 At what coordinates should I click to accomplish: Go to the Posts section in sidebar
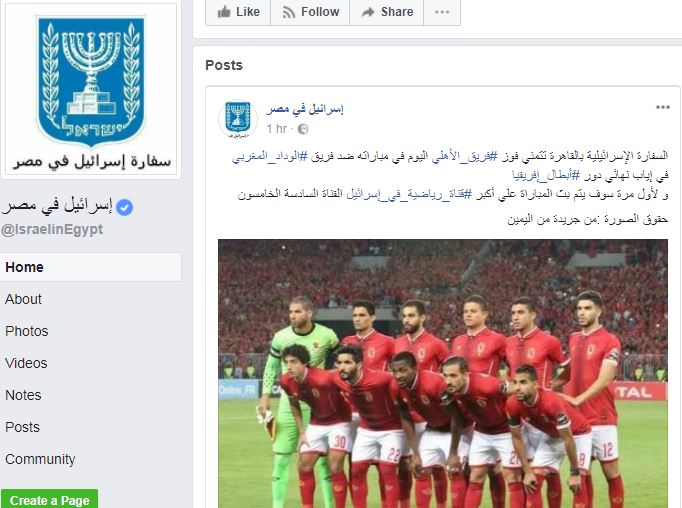pyautogui.click(x=22, y=427)
